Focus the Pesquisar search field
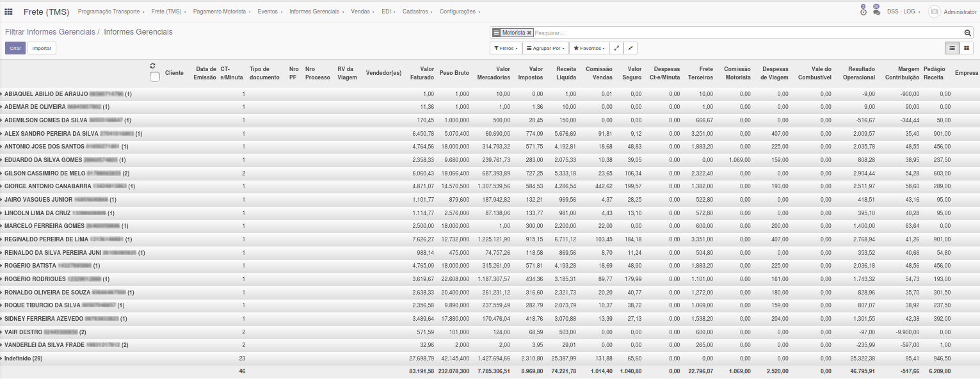This screenshot has width=980, height=379. click(x=748, y=33)
